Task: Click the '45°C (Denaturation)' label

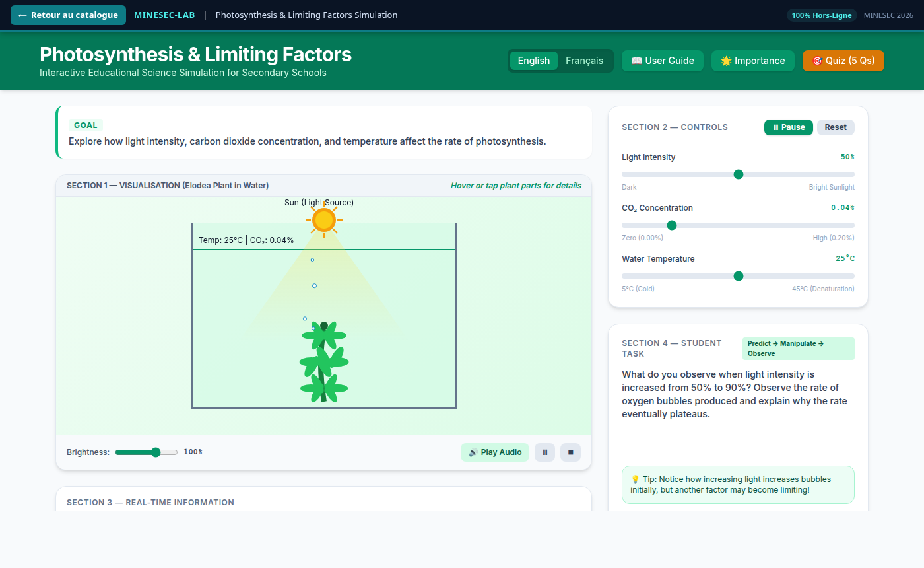Action: tap(823, 289)
